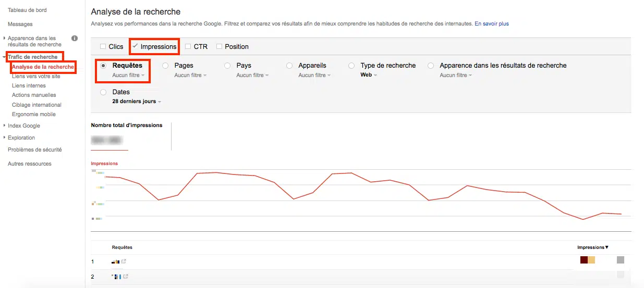Uncheck the Impressions checkbox
Viewport: 644px width, 288px height.
(x=135, y=46)
